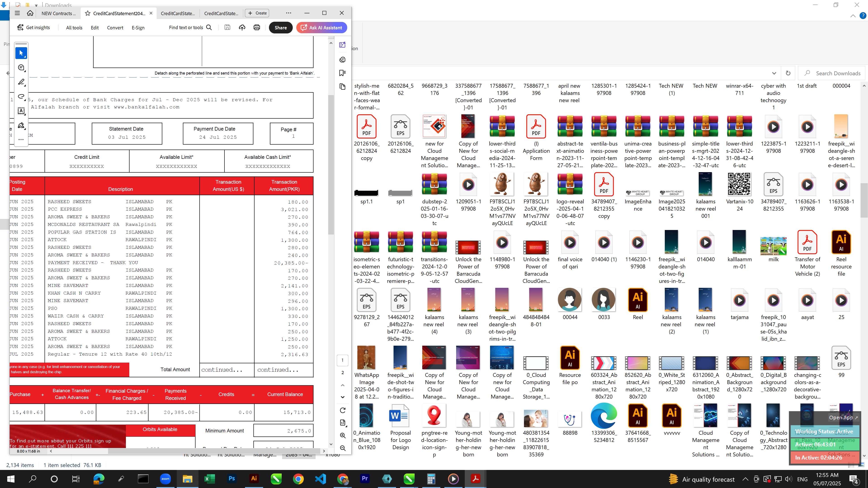
Task: Zoom in on the PDF
Action: click(343, 435)
